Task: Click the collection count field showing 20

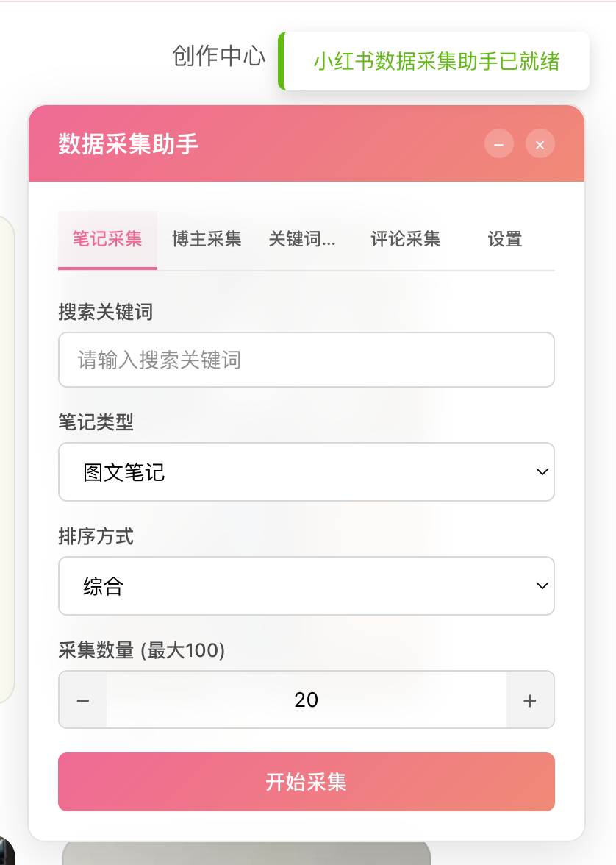Action: tap(306, 700)
